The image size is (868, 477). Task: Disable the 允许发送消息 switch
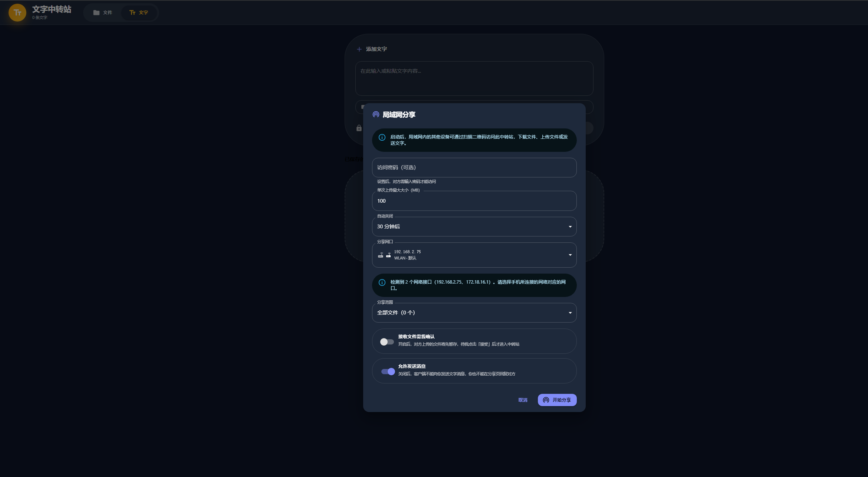pyautogui.click(x=388, y=371)
